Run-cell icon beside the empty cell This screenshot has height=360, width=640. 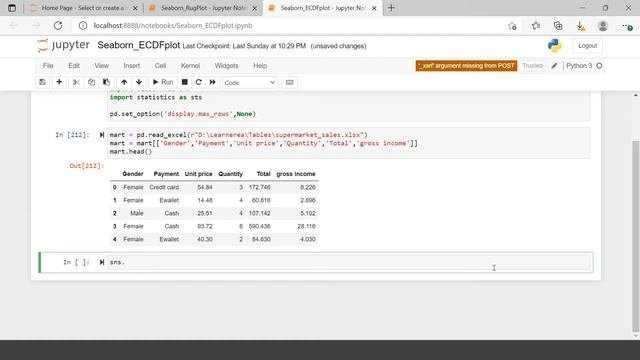102,262
